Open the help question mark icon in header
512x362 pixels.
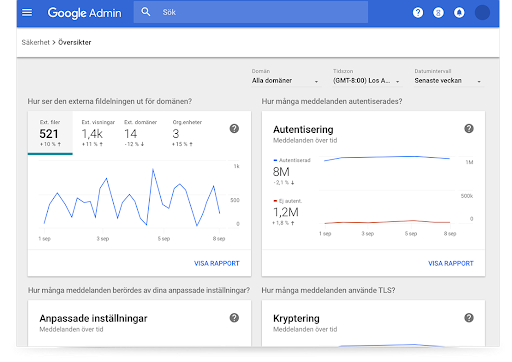click(418, 13)
